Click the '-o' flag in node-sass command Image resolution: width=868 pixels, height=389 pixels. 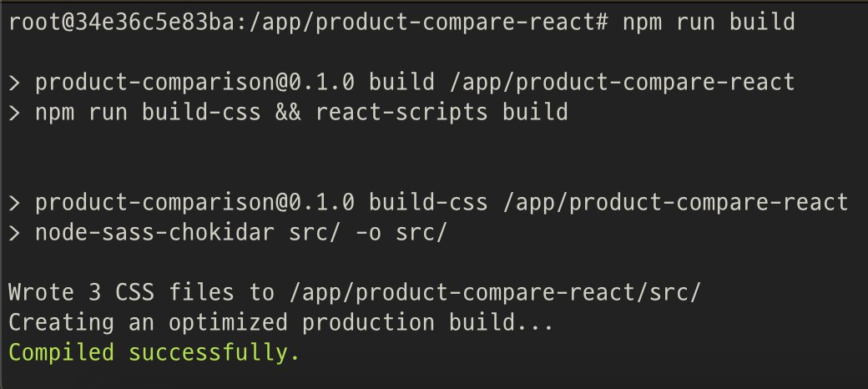(368, 232)
